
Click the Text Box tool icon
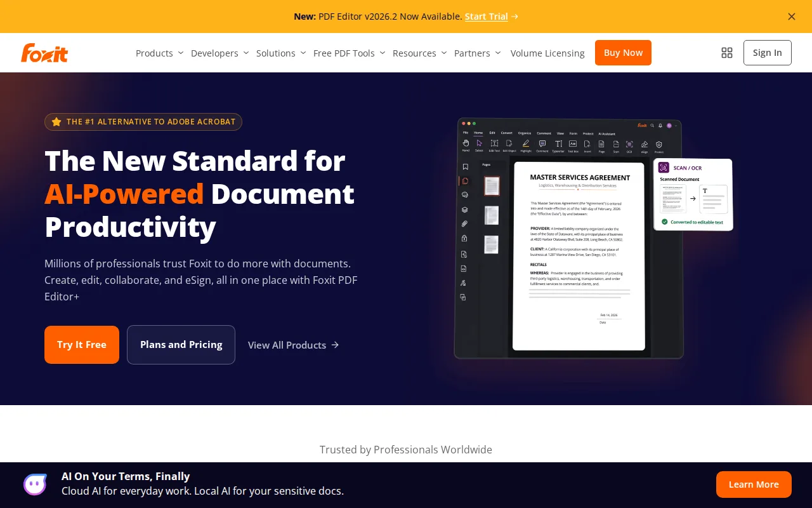573,144
